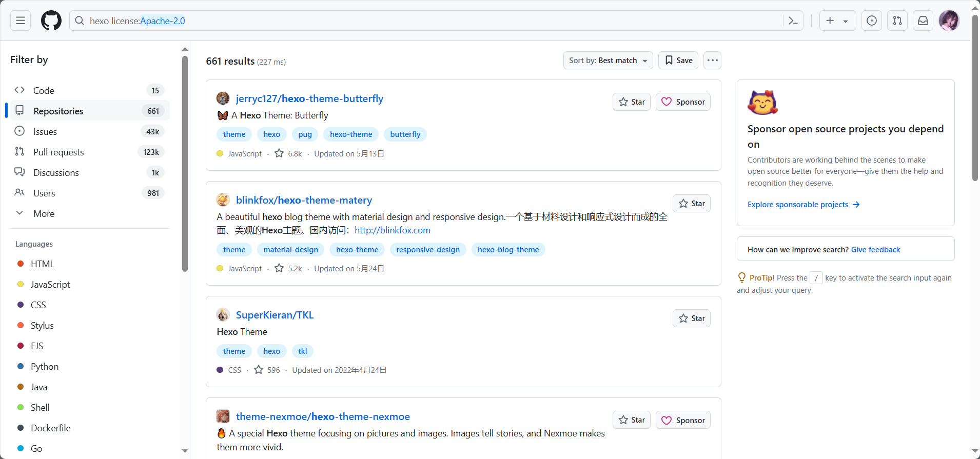Image resolution: width=980 pixels, height=459 pixels.
Task: Select the Code filter in sidebar
Action: pyautogui.click(x=44, y=91)
